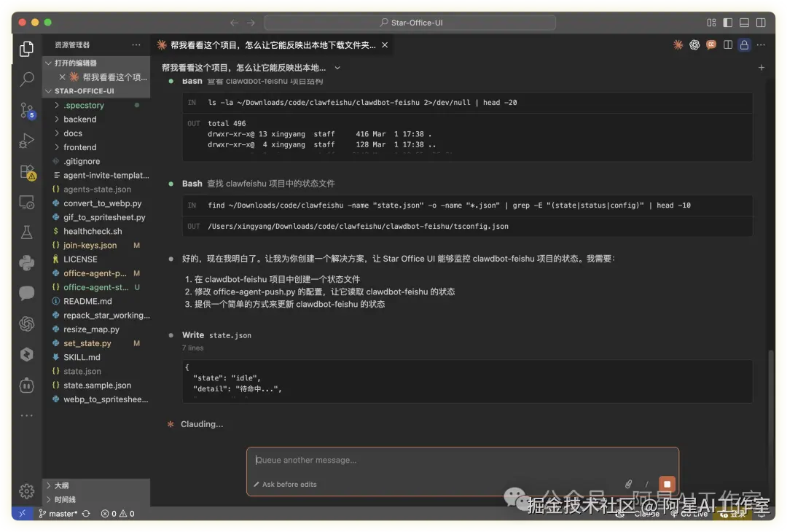Focus the Queue another message input

[462, 460]
